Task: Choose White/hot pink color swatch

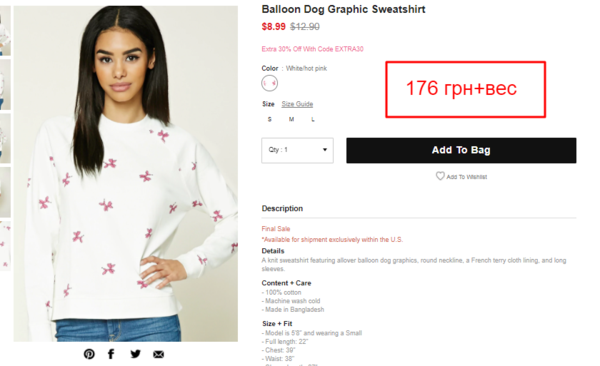Action: coord(270,83)
